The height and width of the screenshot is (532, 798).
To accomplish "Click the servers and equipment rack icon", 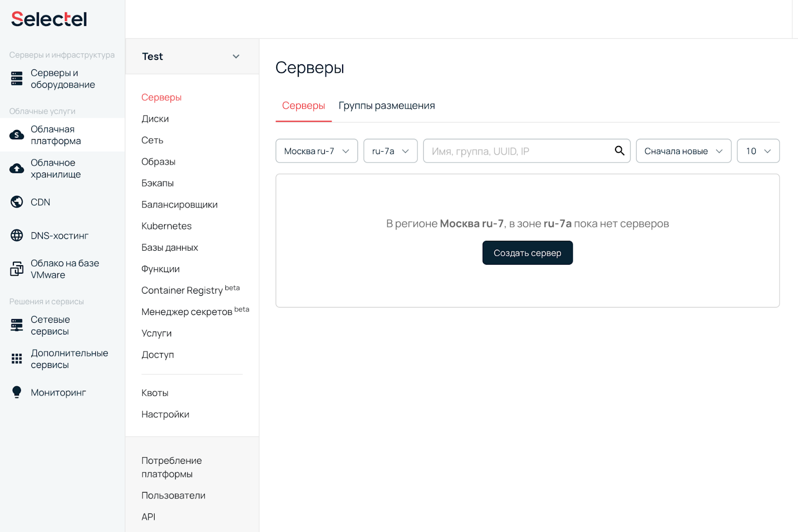I will pyautogui.click(x=17, y=78).
